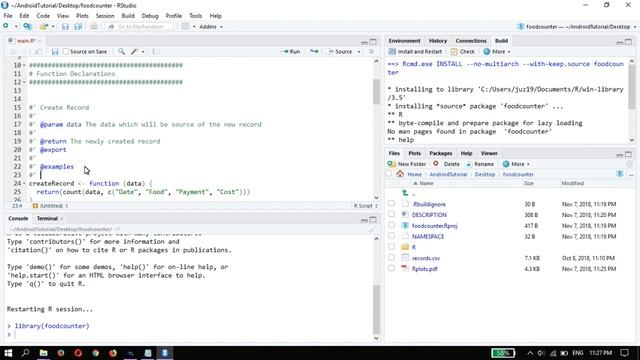The height and width of the screenshot is (360, 640).
Task: Open the Files pane More dropdown
Action: tap(516, 164)
